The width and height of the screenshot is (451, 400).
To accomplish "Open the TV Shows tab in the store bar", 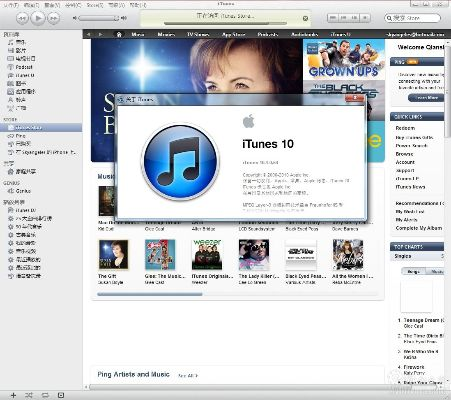I will [x=198, y=34].
